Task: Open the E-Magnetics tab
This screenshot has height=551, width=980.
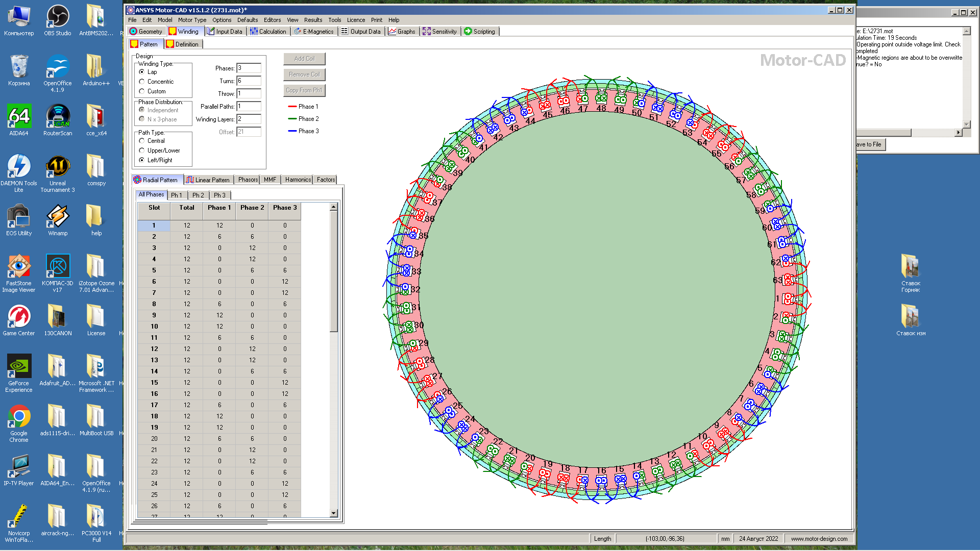Action: pos(314,32)
